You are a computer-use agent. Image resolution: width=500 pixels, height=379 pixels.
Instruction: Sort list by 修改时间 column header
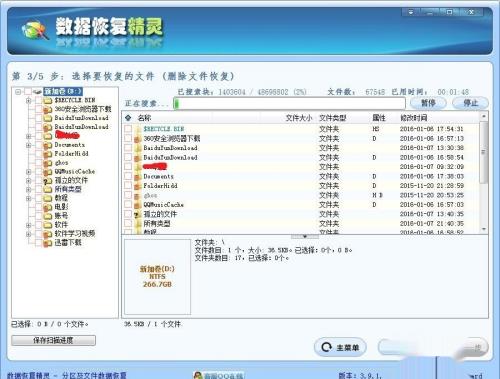[413, 118]
